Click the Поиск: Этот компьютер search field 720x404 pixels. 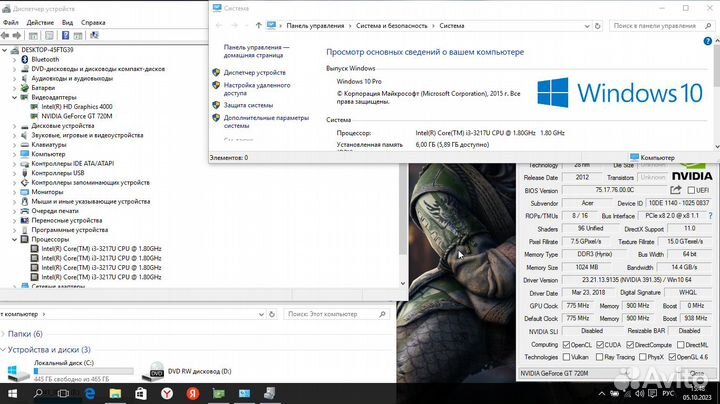[336, 314]
